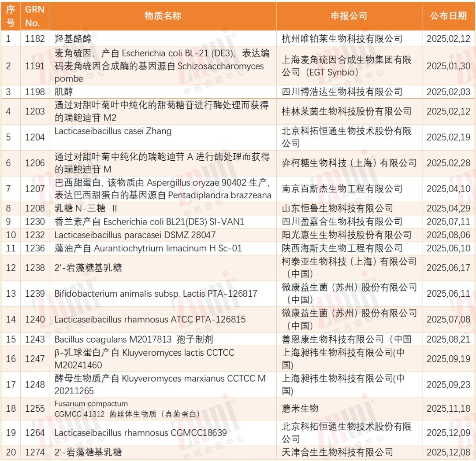
Task: Click the date 2025,11,18
Action: click(x=448, y=409)
